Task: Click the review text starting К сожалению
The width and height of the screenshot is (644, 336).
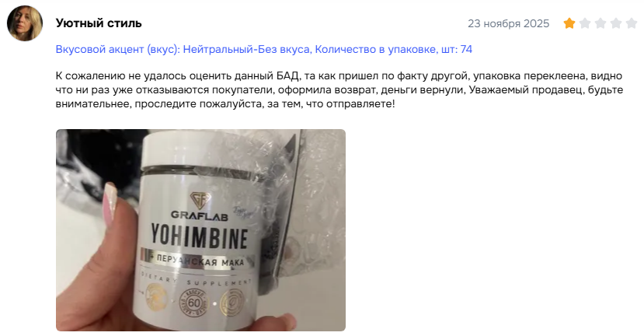Action: tap(339, 89)
